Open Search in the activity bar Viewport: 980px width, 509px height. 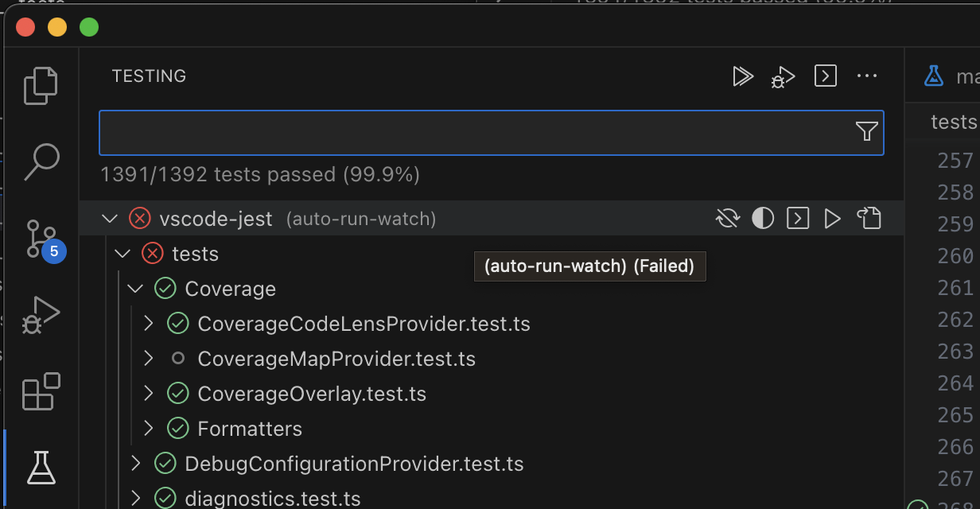click(42, 161)
